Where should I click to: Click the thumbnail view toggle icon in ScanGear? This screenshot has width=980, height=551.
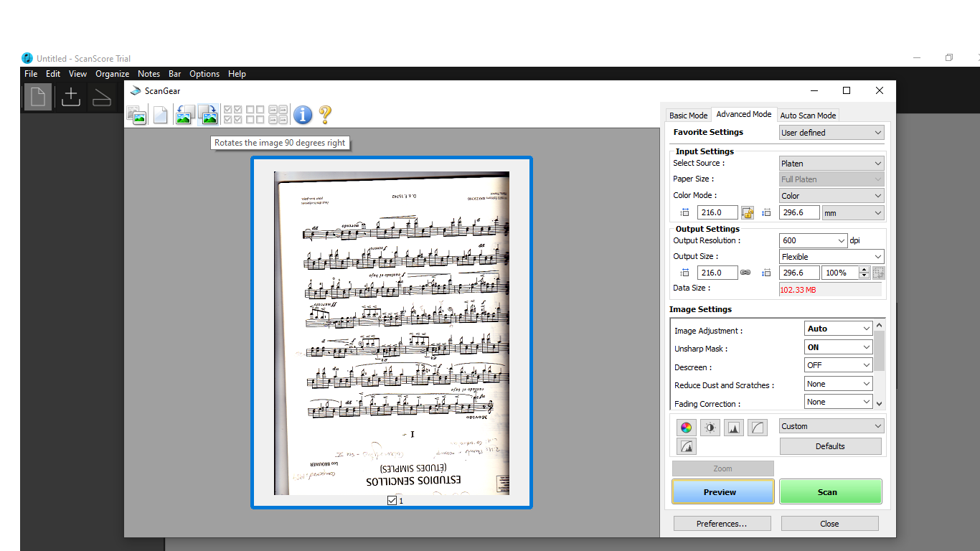136,115
